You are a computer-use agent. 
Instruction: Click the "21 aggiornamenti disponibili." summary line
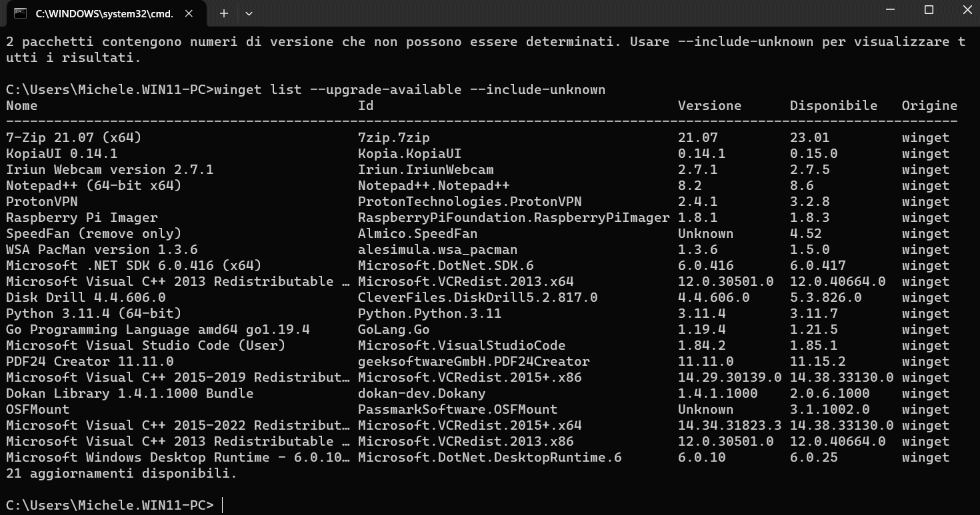tap(121, 474)
